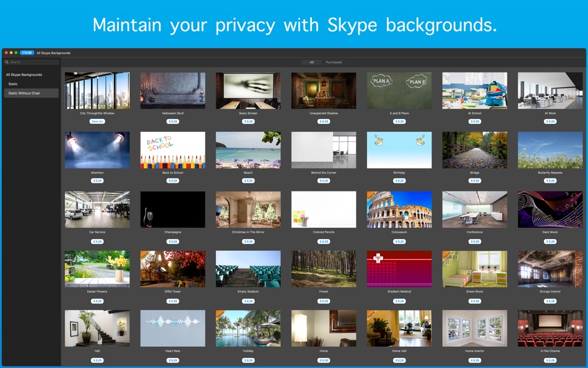This screenshot has width=588, height=368.
Task: Select the Christmas In The Mirror thumbnail
Action: 248,209
